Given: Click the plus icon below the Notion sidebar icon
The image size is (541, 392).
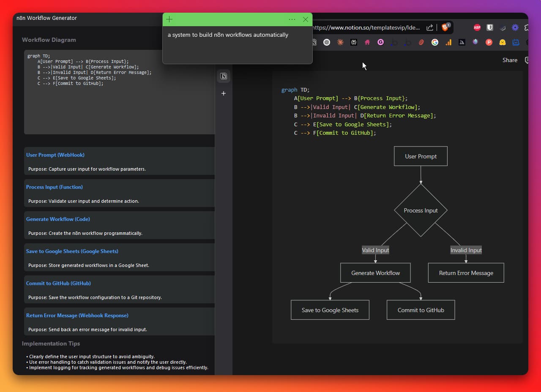Looking at the screenshot, I should [x=223, y=93].
